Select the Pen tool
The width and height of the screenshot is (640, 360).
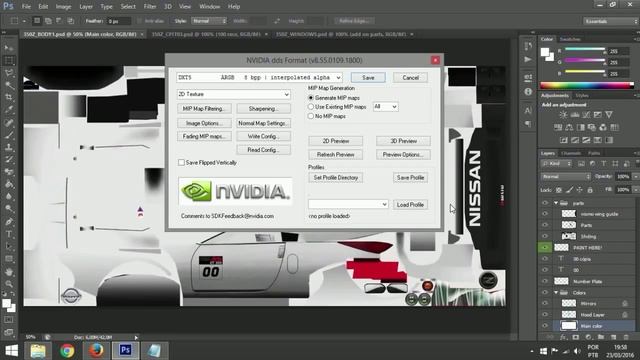click(9, 222)
